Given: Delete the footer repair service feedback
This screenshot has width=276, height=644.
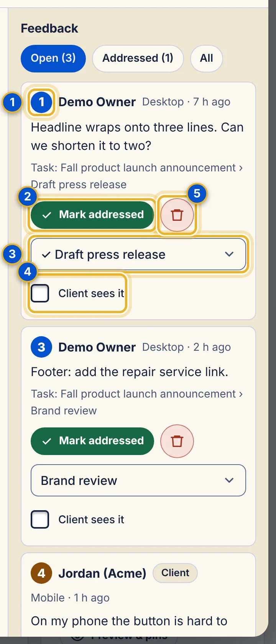Looking at the screenshot, I should [x=177, y=441].
